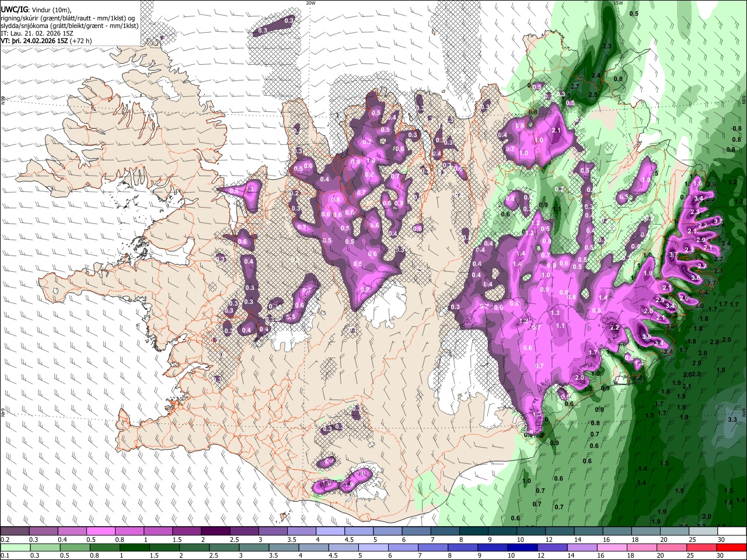This screenshot has width=747, height=560.
Task: Pick the darkest purple swatch between 2 and 2.5 in the upper legend row
Action: 215,531
